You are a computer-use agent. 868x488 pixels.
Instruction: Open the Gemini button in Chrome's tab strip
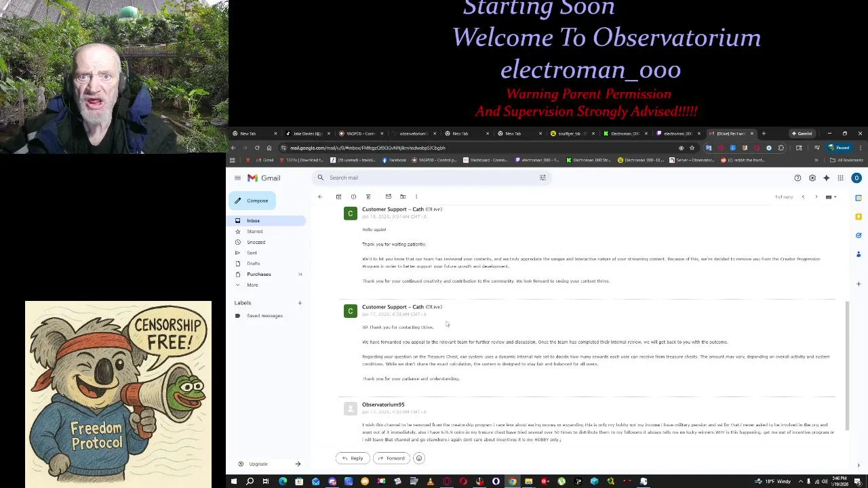coord(802,134)
